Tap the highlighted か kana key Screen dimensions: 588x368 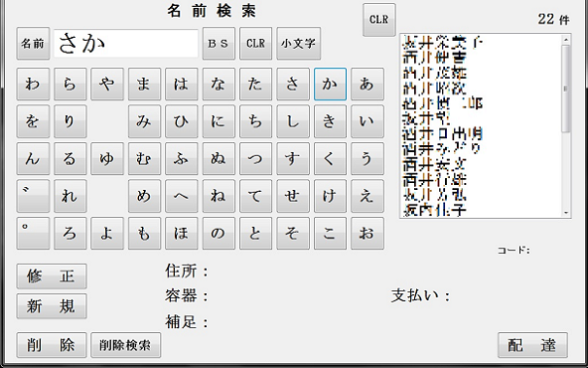coord(330,85)
